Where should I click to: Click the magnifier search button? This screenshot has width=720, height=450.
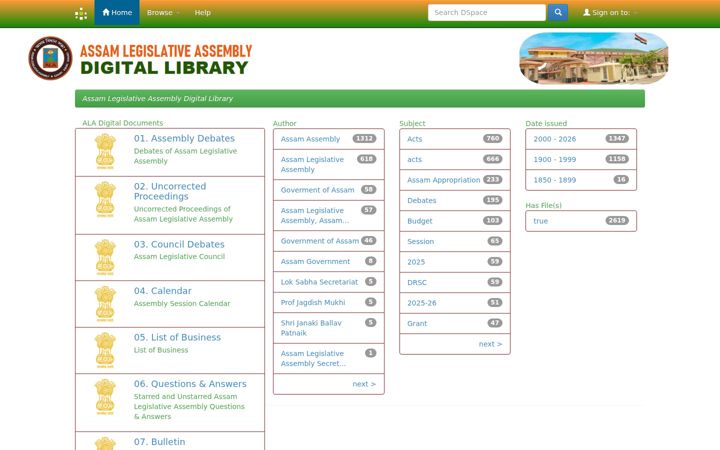[x=557, y=12]
